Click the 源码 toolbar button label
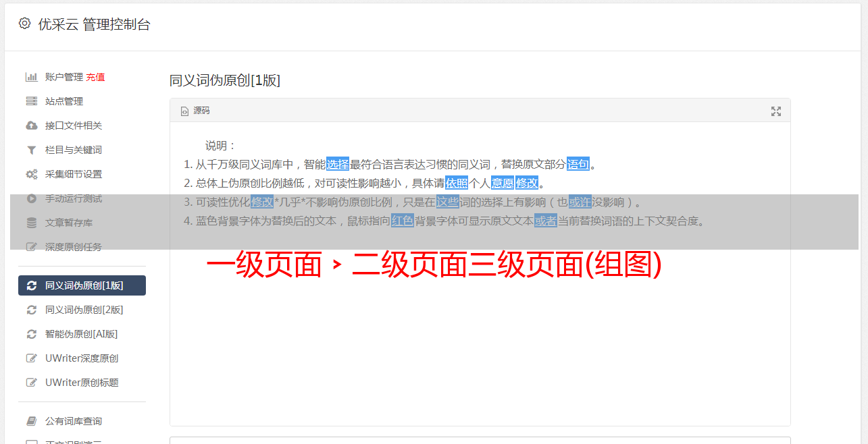This screenshot has width=868, height=444. click(x=201, y=111)
